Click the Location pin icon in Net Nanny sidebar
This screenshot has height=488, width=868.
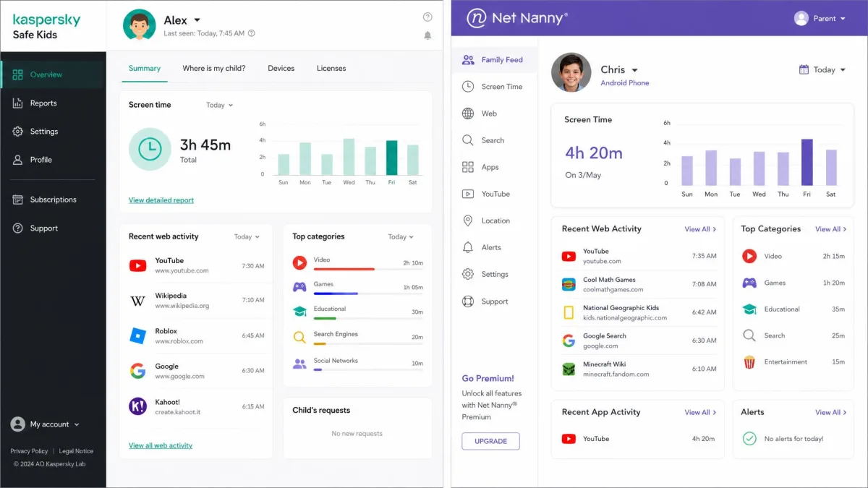[x=468, y=221]
